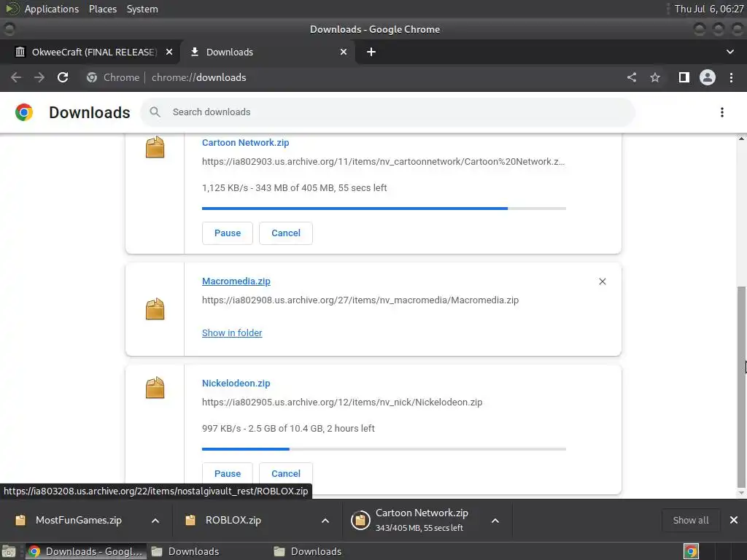Click the Nickelodeon.zip archive.org URL text
This screenshot has width=747, height=560.
(342, 402)
